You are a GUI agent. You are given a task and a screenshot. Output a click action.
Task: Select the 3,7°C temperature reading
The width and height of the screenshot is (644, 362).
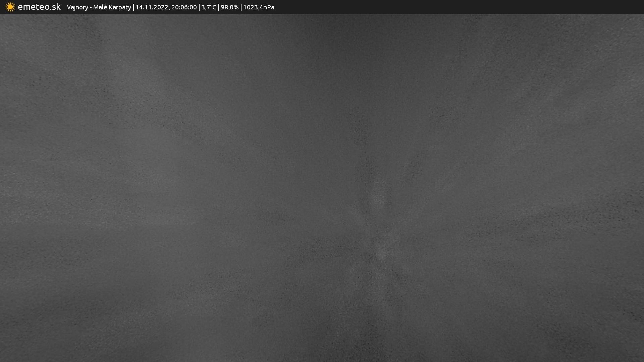[x=209, y=7]
